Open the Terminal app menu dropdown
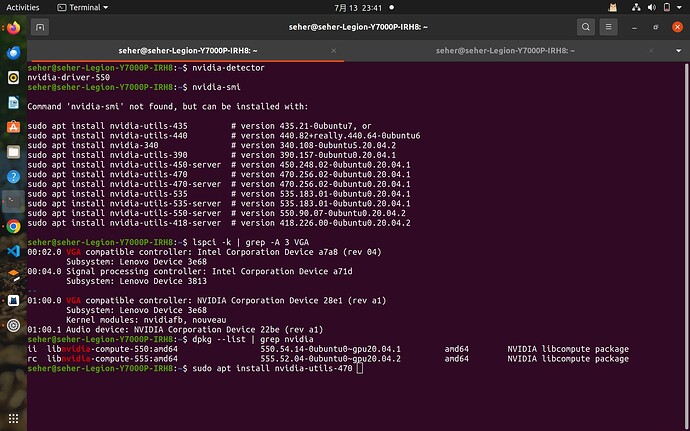 click(83, 7)
